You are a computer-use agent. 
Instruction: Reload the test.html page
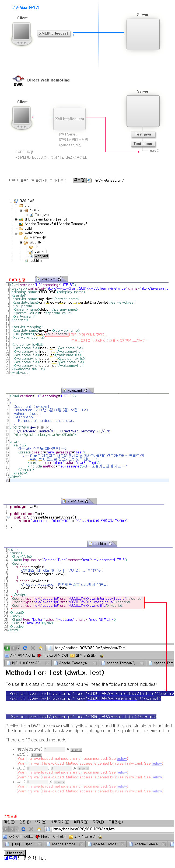point(23,829)
